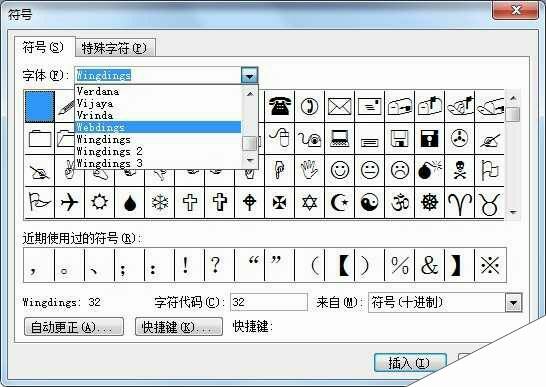Choose Verdana in the font list
The height and width of the screenshot is (387, 546).
click(x=158, y=91)
